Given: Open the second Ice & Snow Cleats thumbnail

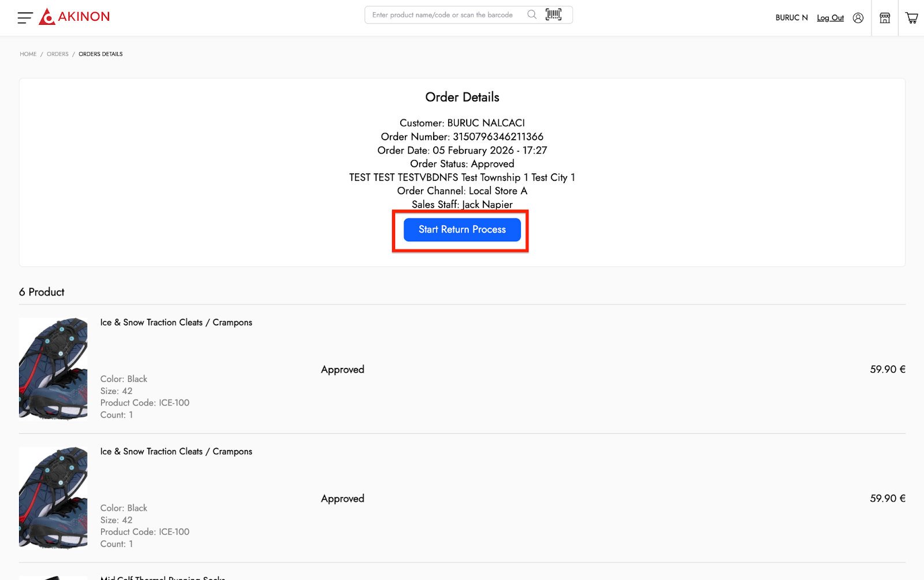Looking at the screenshot, I should pos(53,497).
